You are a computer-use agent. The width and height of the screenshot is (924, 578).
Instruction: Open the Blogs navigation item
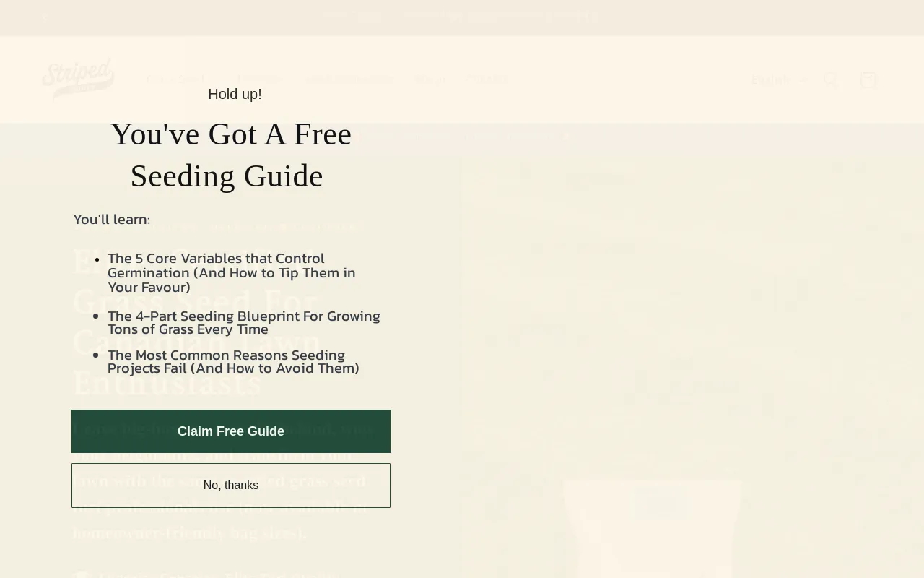pos(430,79)
